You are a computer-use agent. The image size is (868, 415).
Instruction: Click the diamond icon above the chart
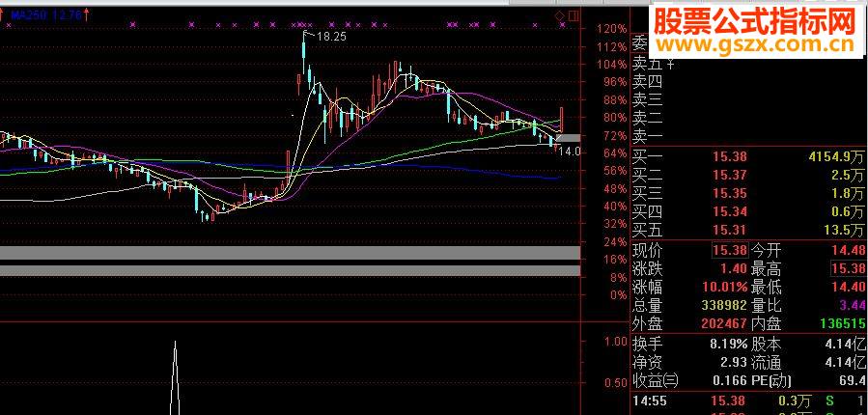click(561, 15)
